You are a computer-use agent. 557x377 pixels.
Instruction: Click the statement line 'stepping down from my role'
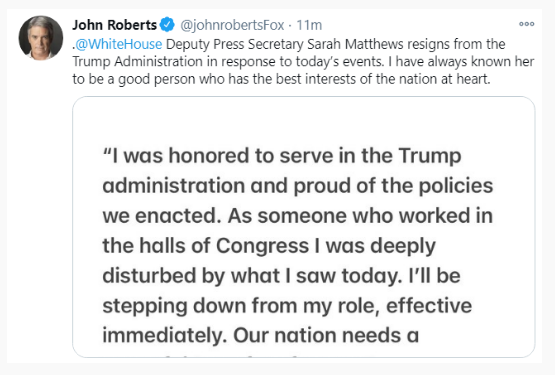point(287,306)
